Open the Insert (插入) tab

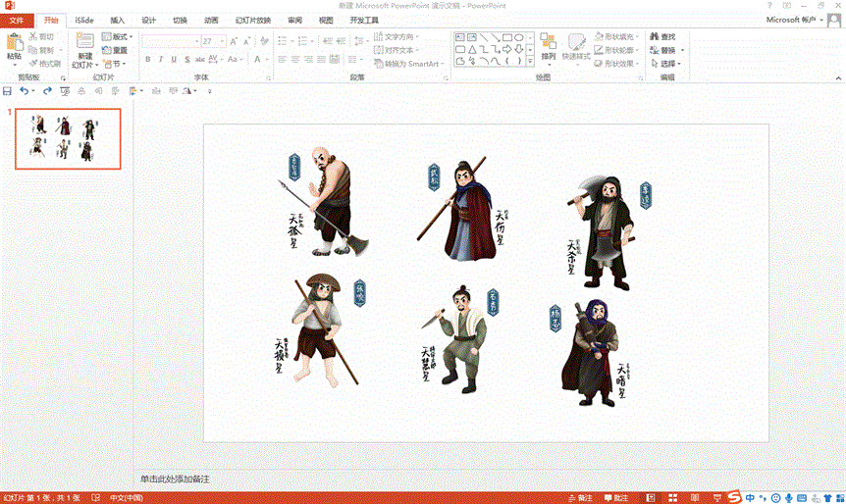tap(117, 20)
